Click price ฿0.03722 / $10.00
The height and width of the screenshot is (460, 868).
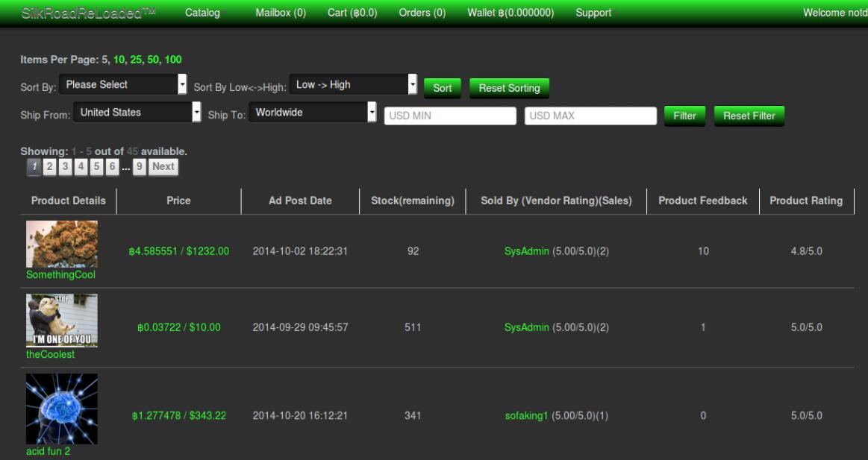179,327
